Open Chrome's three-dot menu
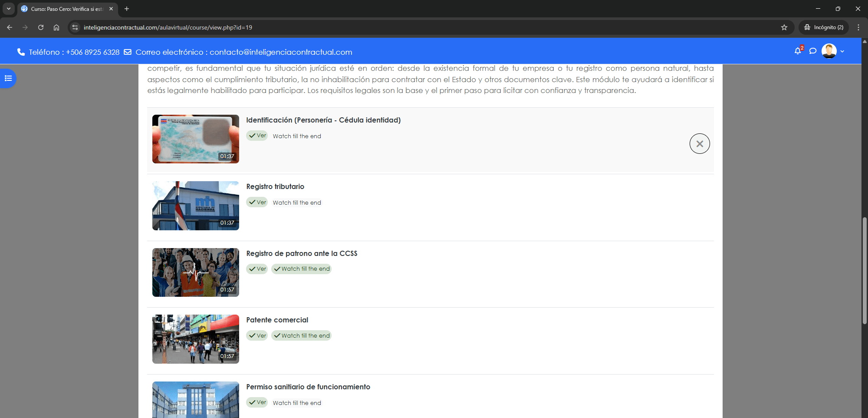Image resolution: width=868 pixels, height=418 pixels. tap(858, 27)
